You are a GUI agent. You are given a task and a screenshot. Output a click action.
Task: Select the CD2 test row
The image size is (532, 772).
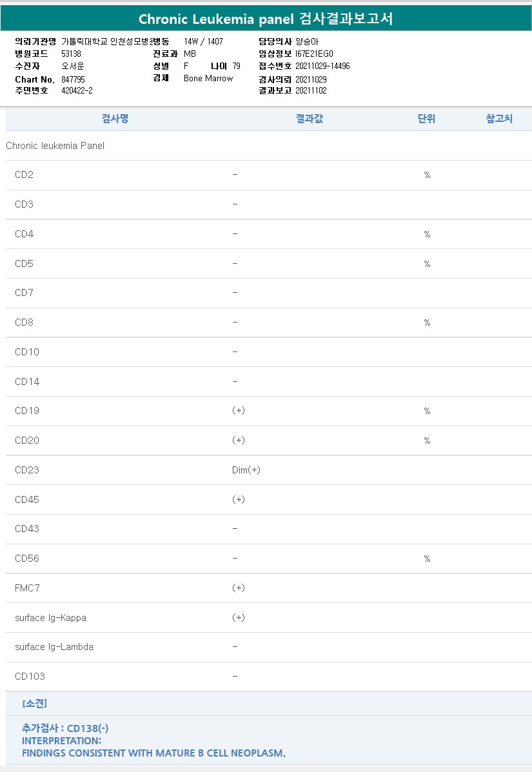[x=24, y=175]
